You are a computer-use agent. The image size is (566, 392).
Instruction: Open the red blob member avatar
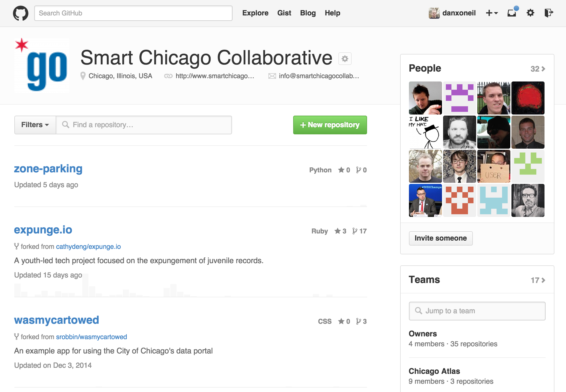528,98
